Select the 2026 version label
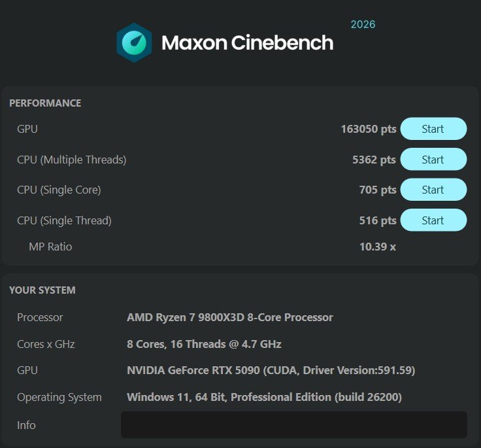Screen dimensions: 481x448 363,25
